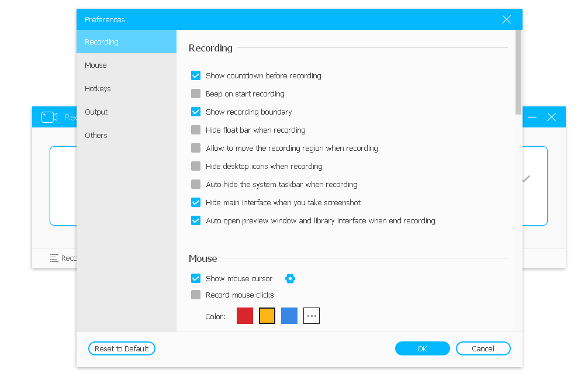Minimize the recorder window behind
588x380 pixels.
tap(532, 117)
